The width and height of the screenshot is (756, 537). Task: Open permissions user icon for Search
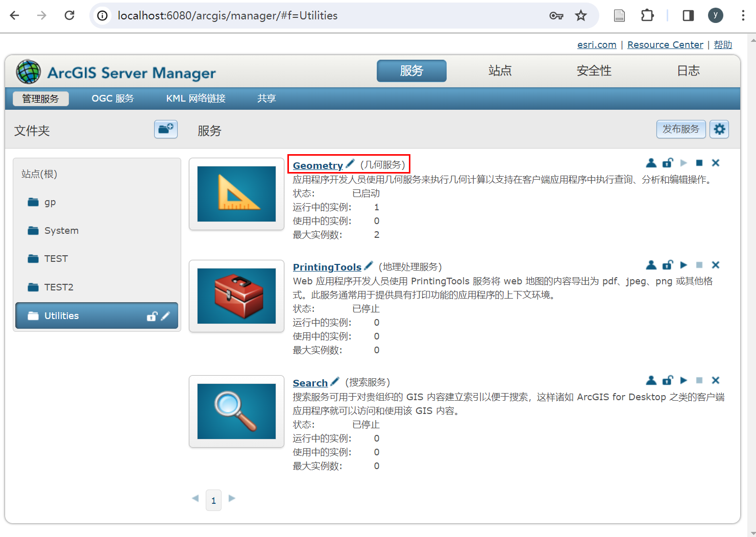tap(651, 380)
